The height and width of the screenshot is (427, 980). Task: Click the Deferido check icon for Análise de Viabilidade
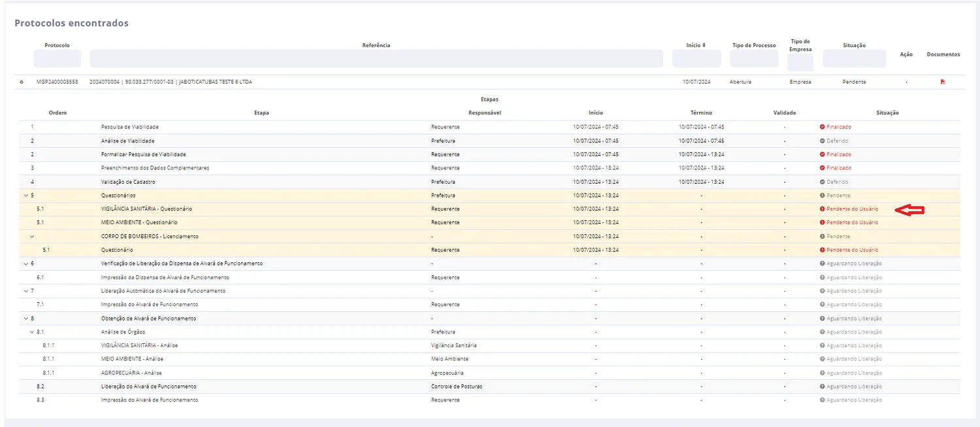(x=823, y=141)
